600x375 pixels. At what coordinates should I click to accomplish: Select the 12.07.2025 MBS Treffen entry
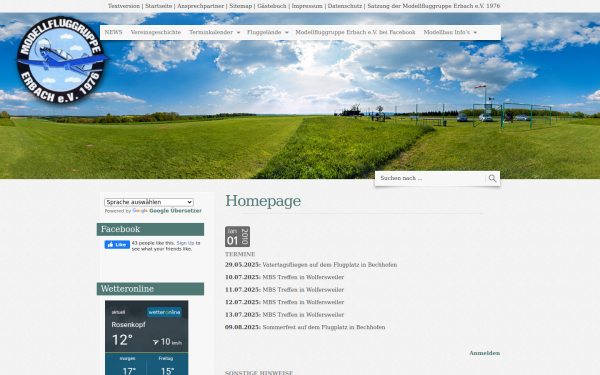point(284,302)
